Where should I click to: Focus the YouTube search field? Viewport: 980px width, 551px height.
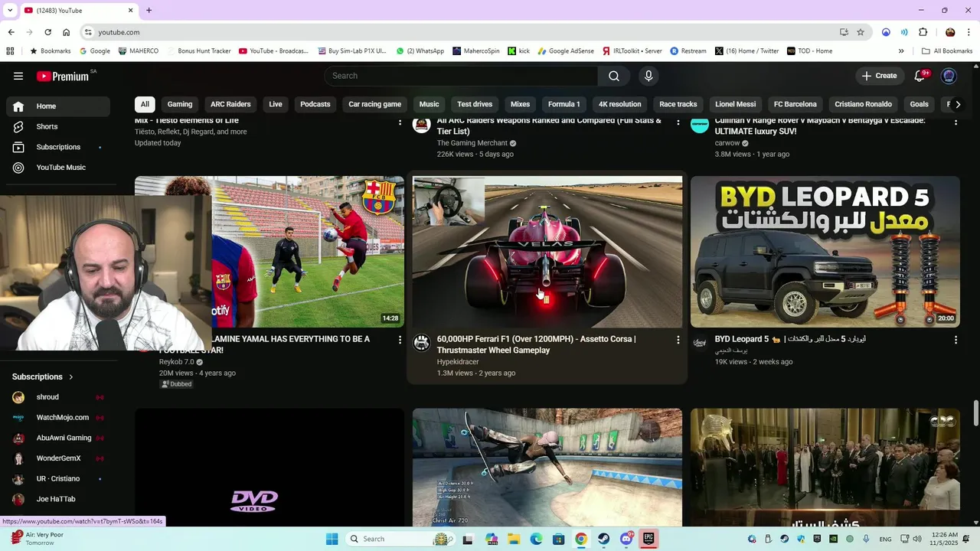[x=462, y=76]
